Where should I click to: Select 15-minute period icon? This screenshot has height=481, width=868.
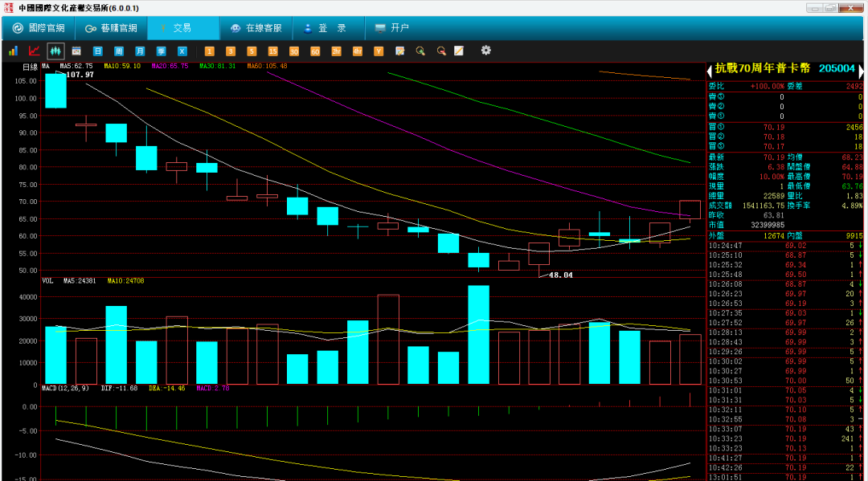[x=272, y=51]
